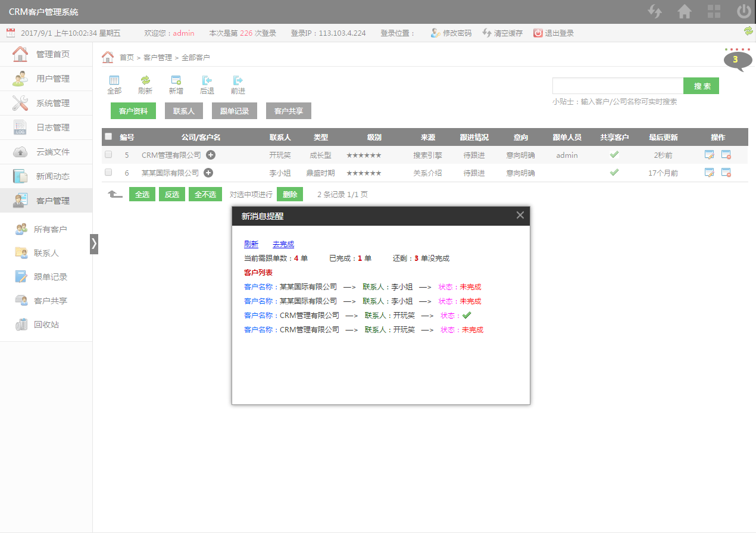Click the customer search input field
This screenshot has height=533, width=756.
[x=617, y=86]
